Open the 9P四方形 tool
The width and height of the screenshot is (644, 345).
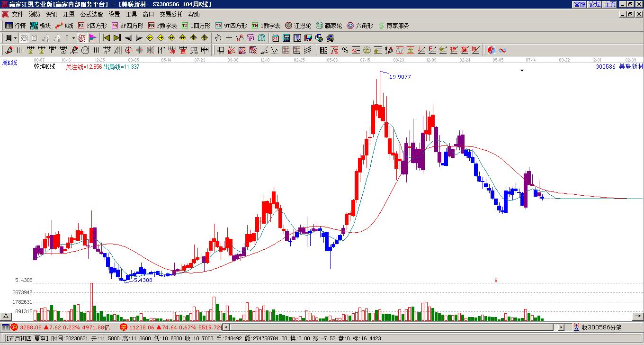127,26
